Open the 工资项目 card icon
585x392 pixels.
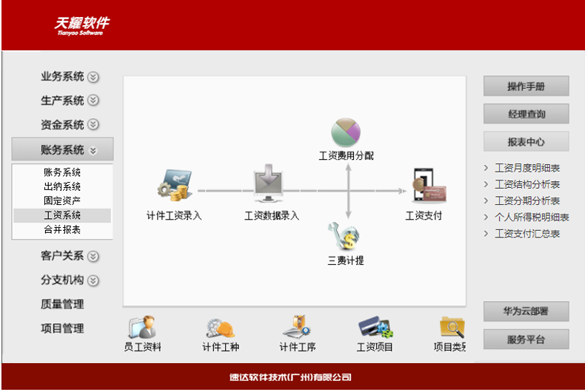click(x=375, y=327)
